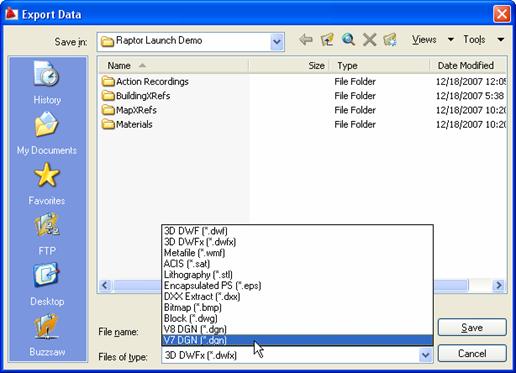516x373 pixels.
Task: Select the Materials folder name
Action: tap(134, 124)
